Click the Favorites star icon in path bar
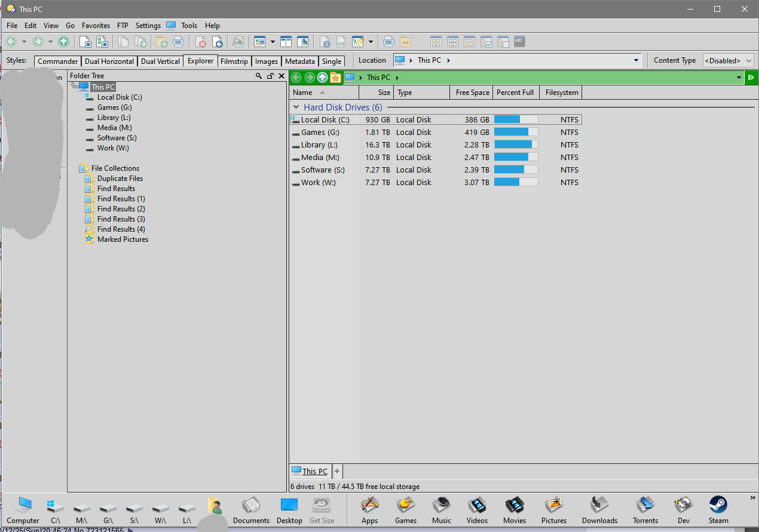Screen dimensions: 759x532 (x=335, y=78)
